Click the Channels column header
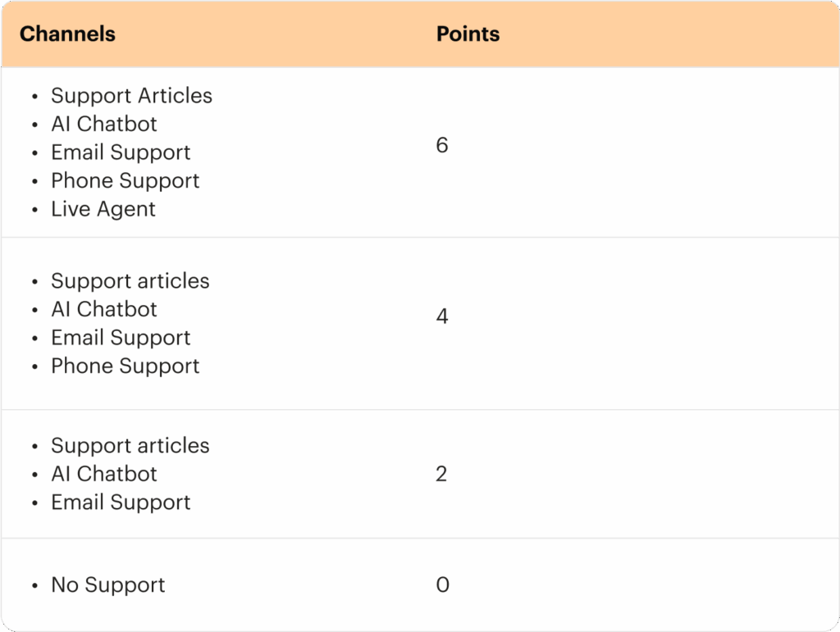840x632 pixels. pos(67,34)
